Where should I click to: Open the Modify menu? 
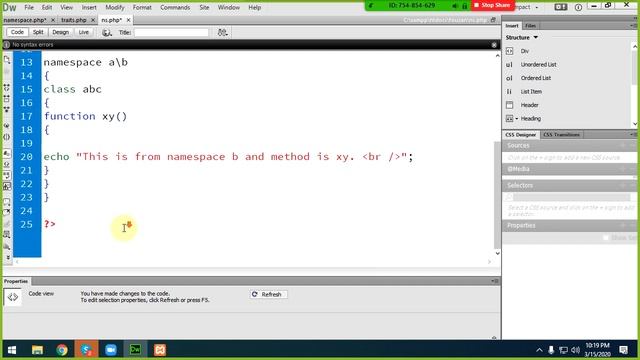pyautogui.click(x=115, y=7)
